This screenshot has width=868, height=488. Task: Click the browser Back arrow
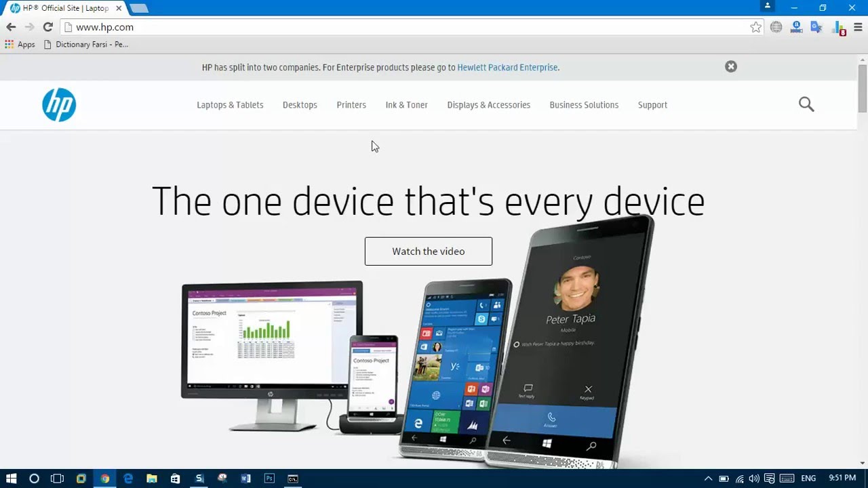click(11, 27)
